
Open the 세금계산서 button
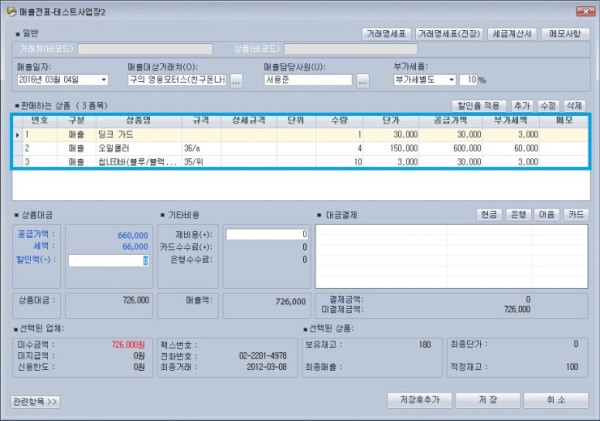[512, 34]
